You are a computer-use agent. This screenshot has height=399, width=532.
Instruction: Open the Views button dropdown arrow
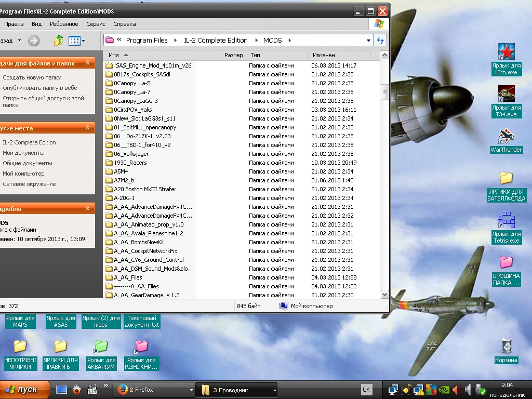tap(84, 41)
